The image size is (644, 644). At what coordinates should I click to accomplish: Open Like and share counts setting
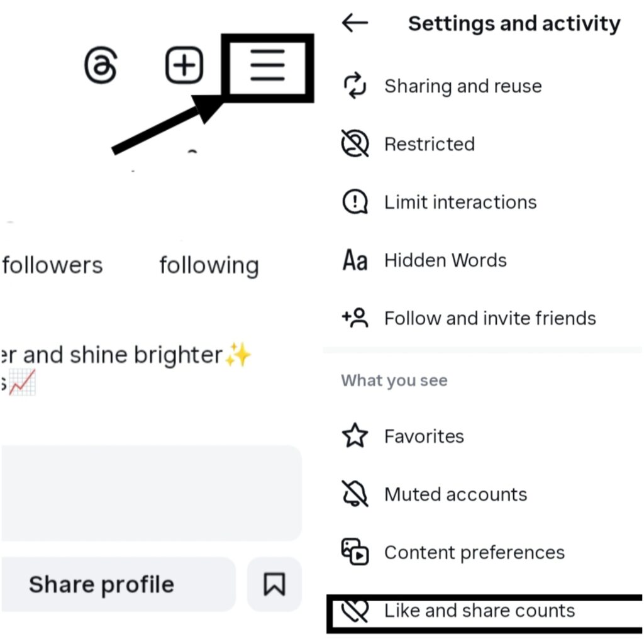coord(479,611)
